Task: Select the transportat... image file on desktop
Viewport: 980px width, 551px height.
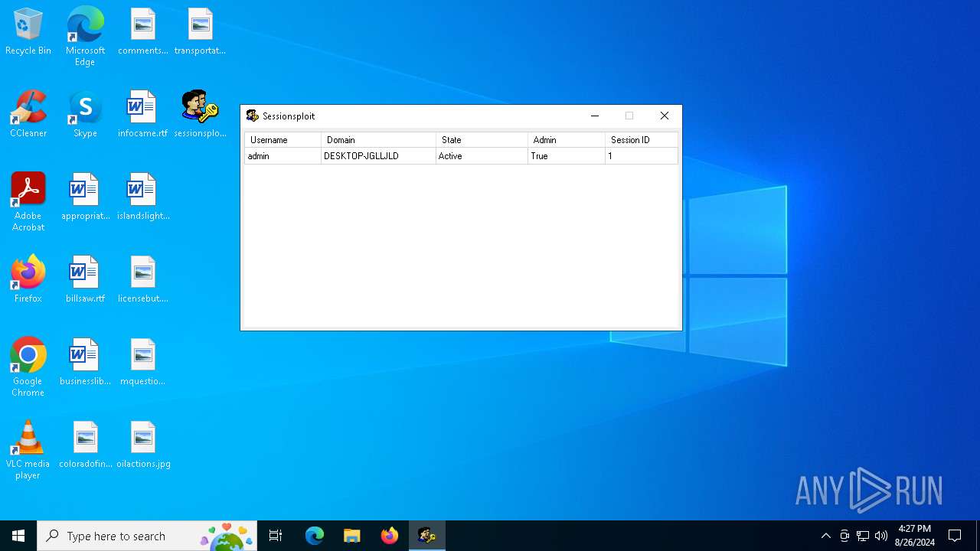Action: (x=200, y=31)
